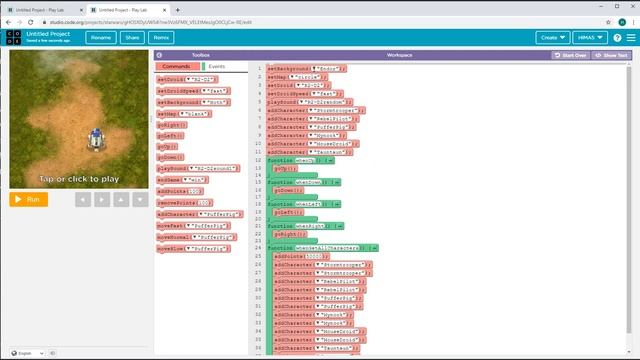Go back in the browser
640x360 pixels.
click(9, 22)
